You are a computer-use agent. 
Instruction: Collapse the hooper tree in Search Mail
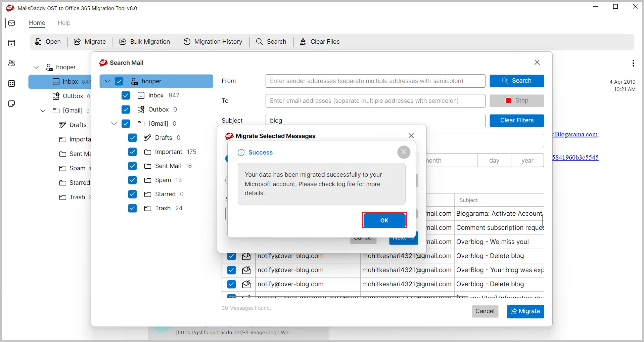coord(107,81)
